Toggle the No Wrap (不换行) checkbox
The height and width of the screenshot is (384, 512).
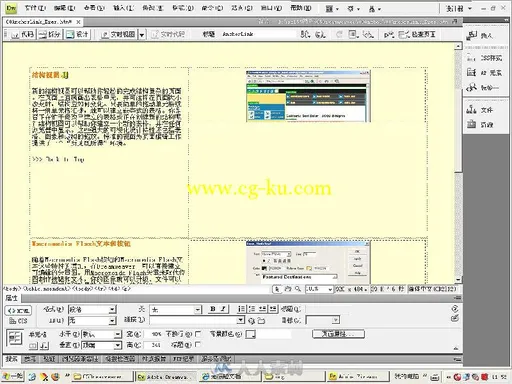click(x=198, y=334)
